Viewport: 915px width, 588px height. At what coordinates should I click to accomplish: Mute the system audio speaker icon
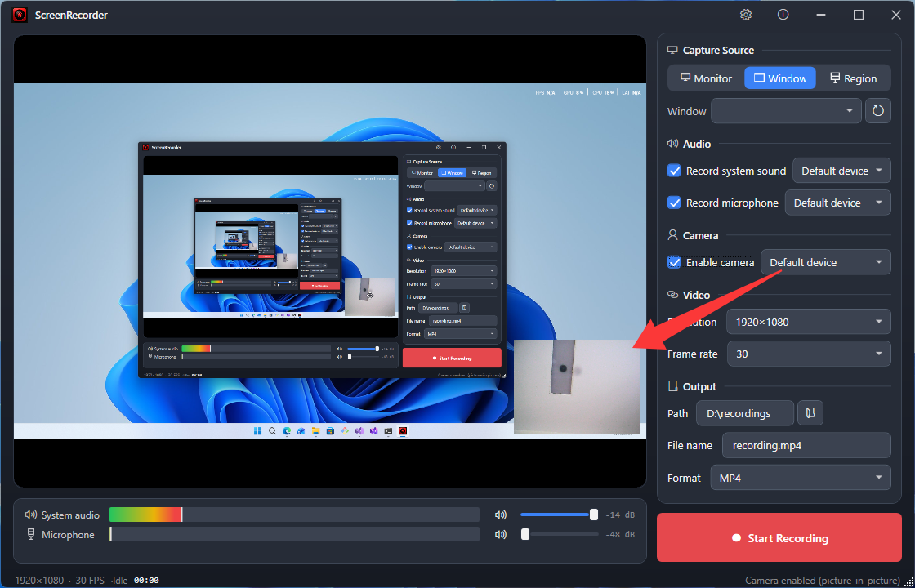[500, 515]
